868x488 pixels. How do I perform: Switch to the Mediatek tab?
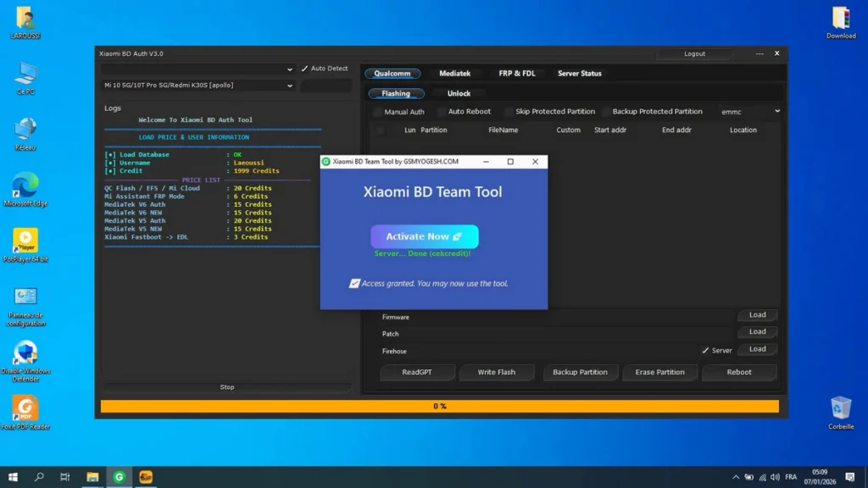click(x=454, y=74)
